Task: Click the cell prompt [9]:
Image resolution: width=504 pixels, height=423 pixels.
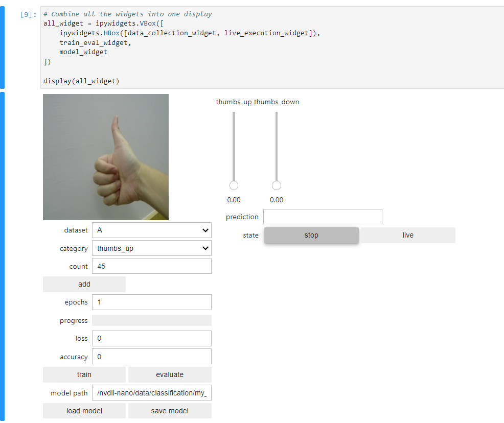Action: 28,14
